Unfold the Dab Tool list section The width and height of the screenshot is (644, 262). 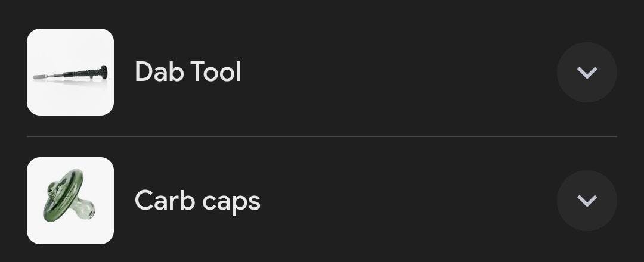587,72
